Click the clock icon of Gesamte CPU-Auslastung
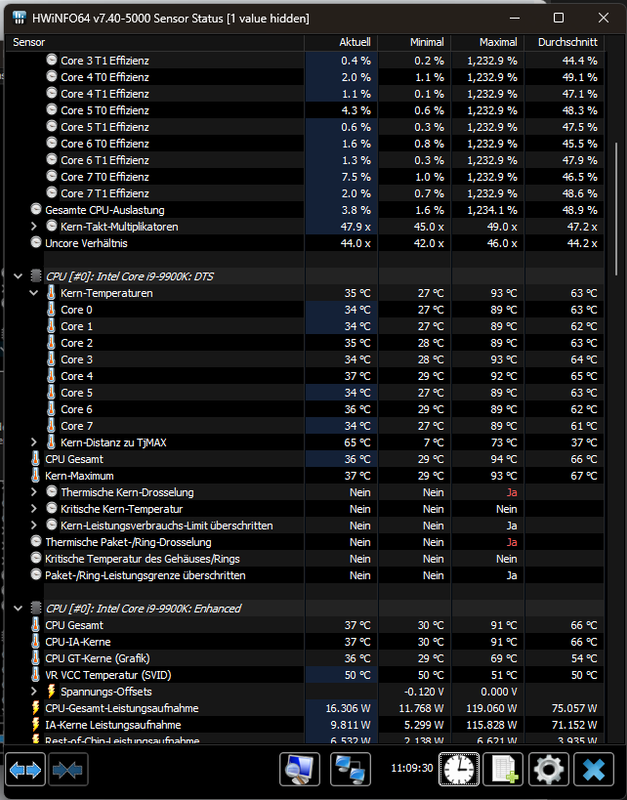 pyautogui.click(x=36, y=209)
